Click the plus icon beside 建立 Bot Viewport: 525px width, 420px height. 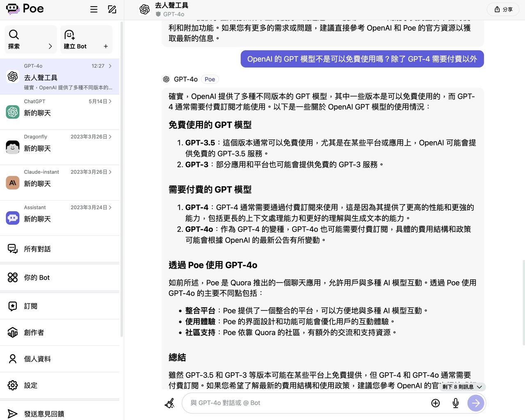[106, 46]
